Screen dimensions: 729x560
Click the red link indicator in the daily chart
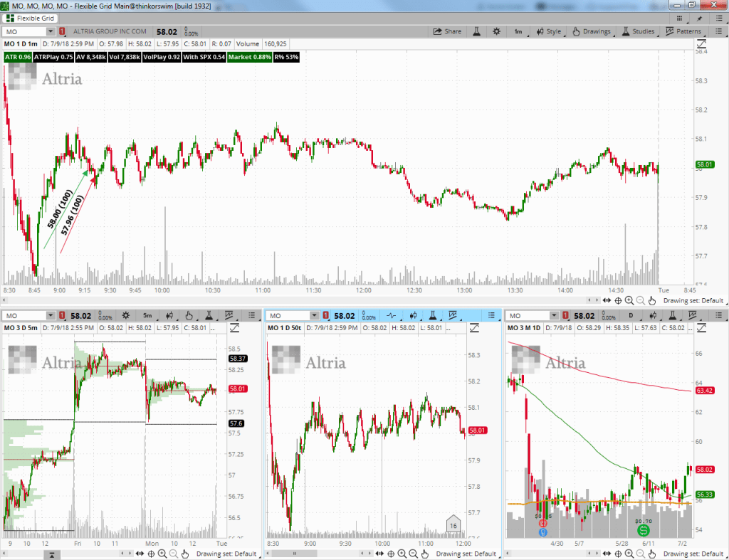click(x=567, y=315)
